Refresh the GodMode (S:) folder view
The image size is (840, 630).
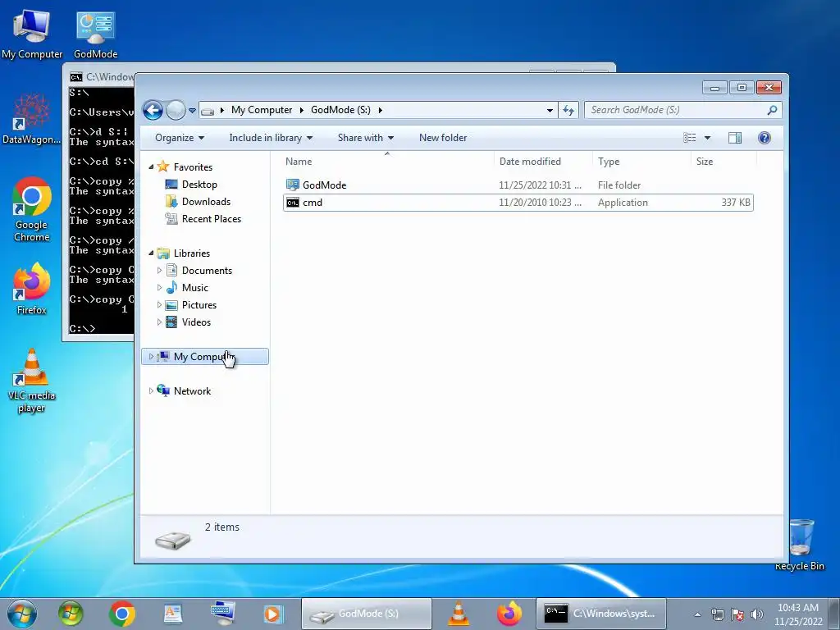tap(568, 111)
